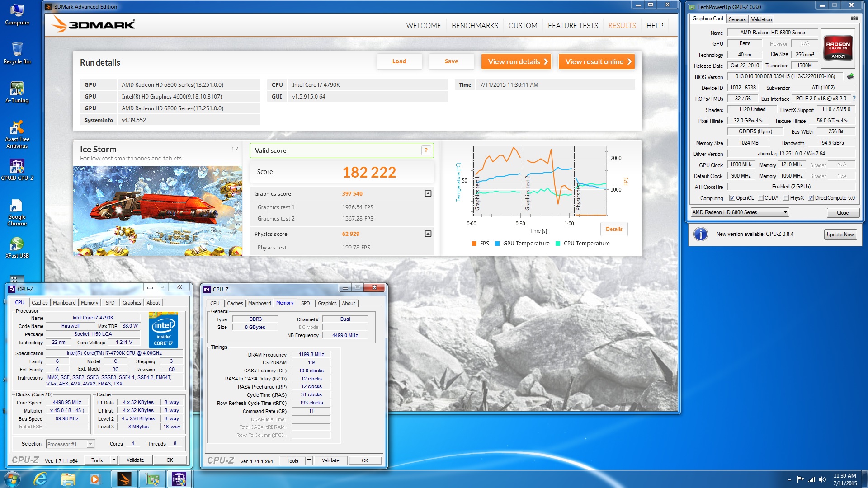Switch to the Sensors tab in GPU-Z
Viewport: 868px width, 488px height.
pyautogui.click(x=737, y=19)
